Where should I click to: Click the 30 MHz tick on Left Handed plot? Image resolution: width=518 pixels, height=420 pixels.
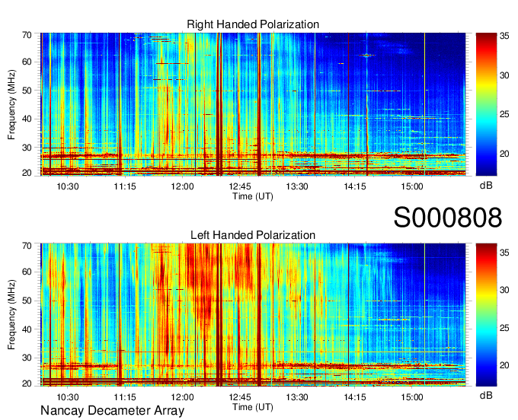27,358
